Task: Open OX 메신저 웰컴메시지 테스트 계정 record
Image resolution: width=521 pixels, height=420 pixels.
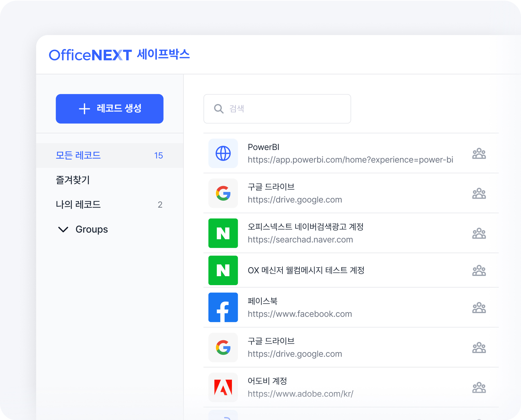Action: [306, 270]
